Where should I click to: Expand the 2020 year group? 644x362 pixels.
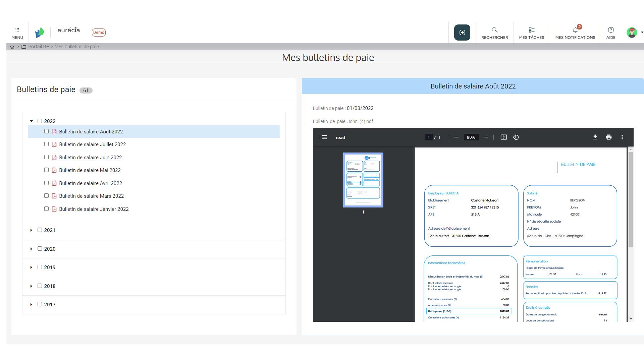pyautogui.click(x=31, y=249)
